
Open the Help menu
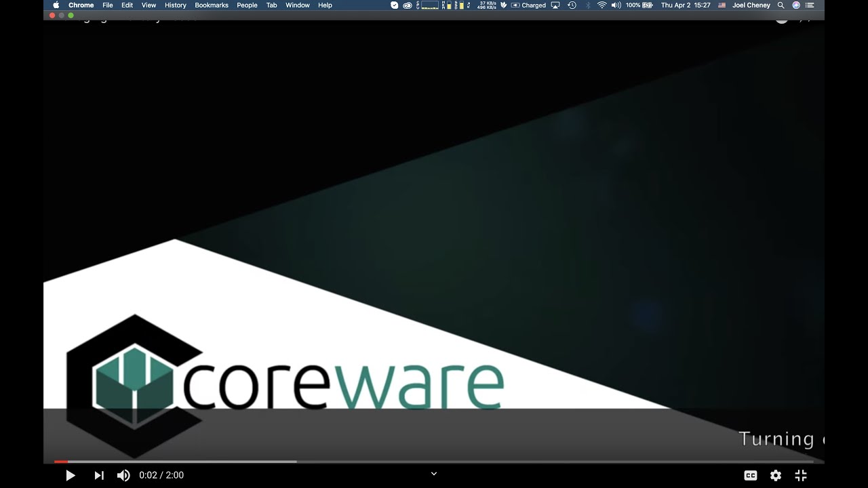click(x=325, y=5)
